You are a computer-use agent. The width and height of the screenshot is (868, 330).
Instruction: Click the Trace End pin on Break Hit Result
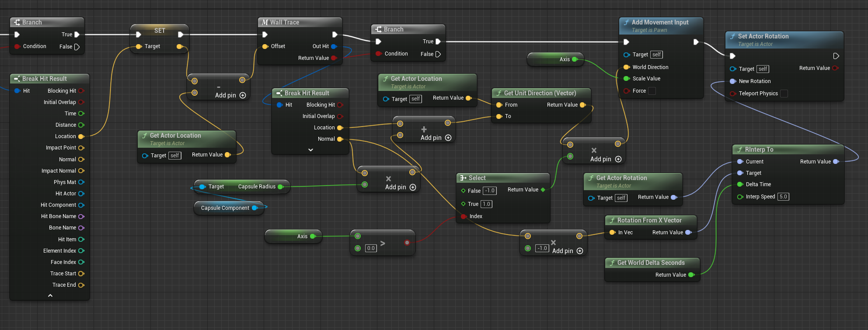click(81, 285)
